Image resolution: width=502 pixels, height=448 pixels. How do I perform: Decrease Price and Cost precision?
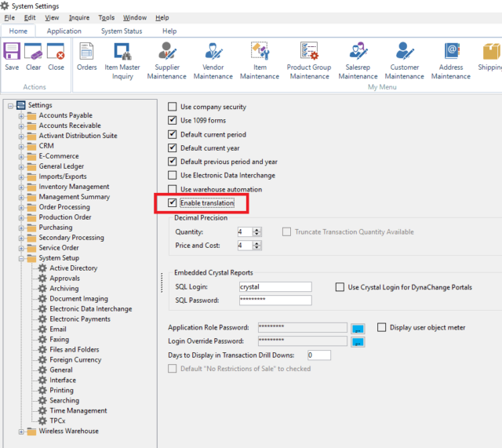[257, 247]
